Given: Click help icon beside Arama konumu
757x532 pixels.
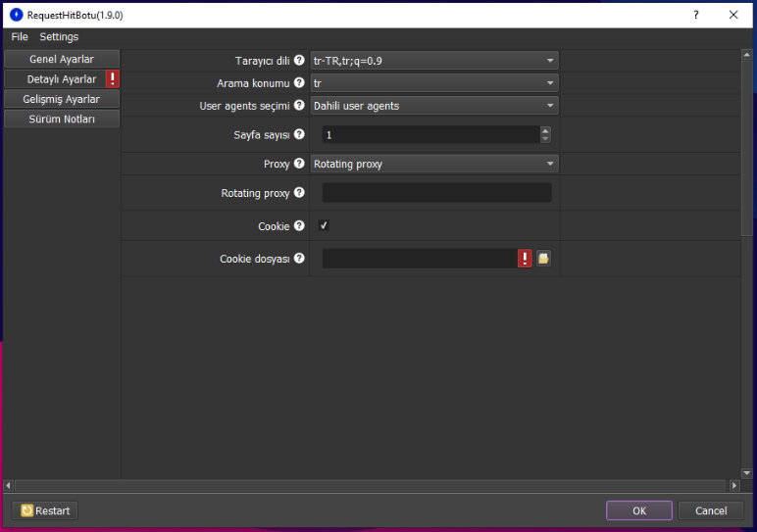Looking at the screenshot, I should coord(299,83).
